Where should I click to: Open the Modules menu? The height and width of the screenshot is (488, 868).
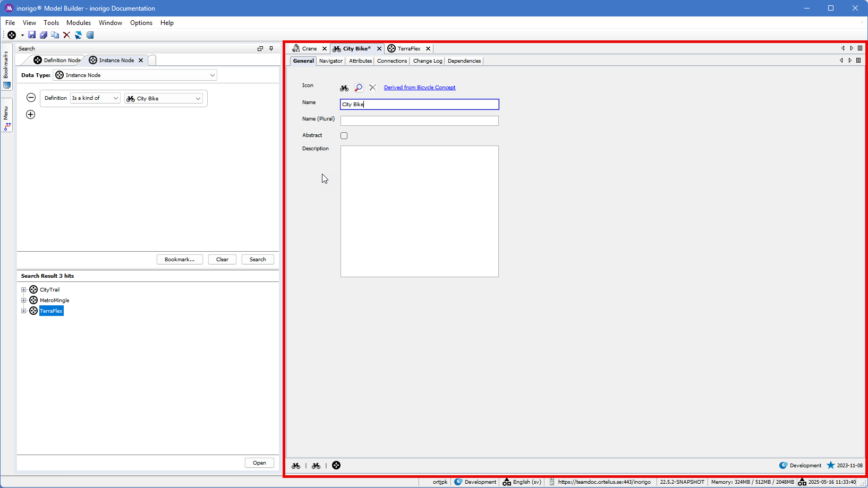tap(79, 23)
